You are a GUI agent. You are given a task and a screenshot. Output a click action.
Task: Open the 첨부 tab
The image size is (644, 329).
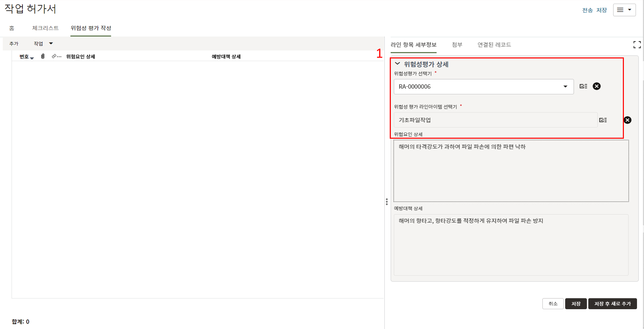click(x=457, y=45)
